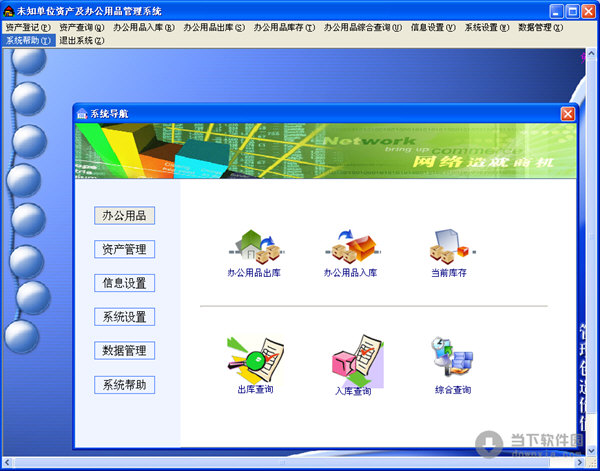This screenshot has width=600, height=471.
Task: Open the 信息设置 menu in menu bar
Action: 433,28
